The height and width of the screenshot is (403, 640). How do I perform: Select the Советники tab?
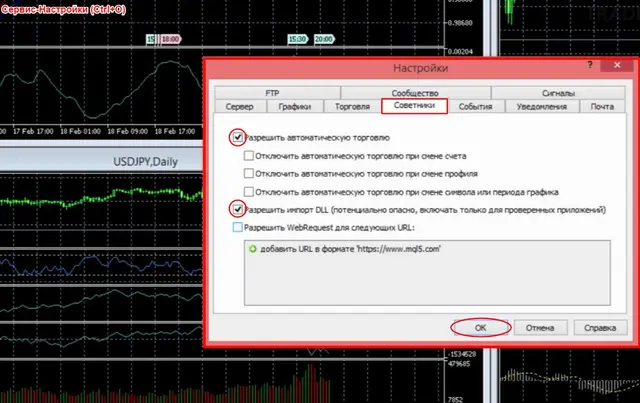pos(414,106)
